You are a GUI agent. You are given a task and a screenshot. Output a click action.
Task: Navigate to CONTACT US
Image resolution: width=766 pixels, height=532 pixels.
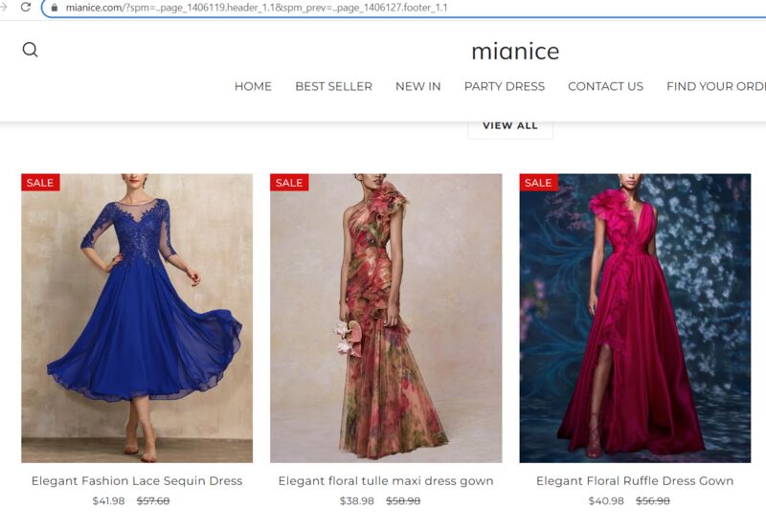pyautogui.click(x=605, y=86)
